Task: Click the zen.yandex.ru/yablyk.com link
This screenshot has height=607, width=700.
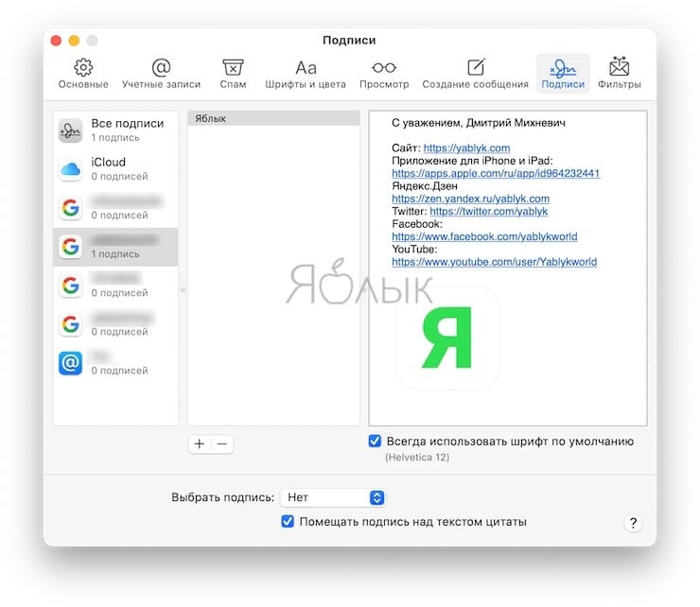Action: point(470,199)
